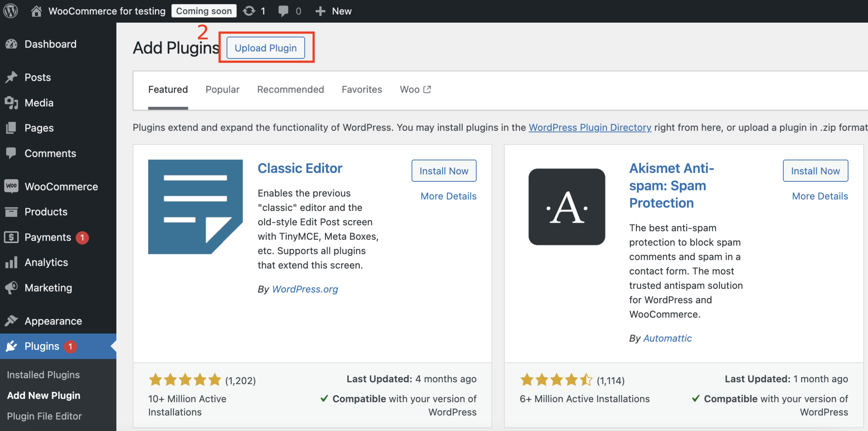Click the updates refresh icon
Image resolution: width=868 pixels, height=431 pixels.
click(249, 11)
